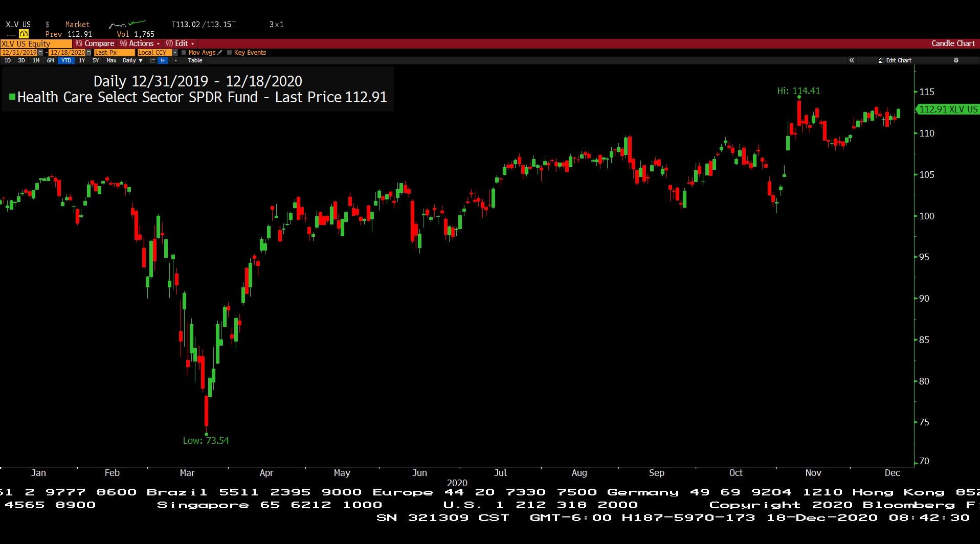Expand the chart type options dropdown arrow
This screenshot has width=980, height=544.
coord(175,60)
